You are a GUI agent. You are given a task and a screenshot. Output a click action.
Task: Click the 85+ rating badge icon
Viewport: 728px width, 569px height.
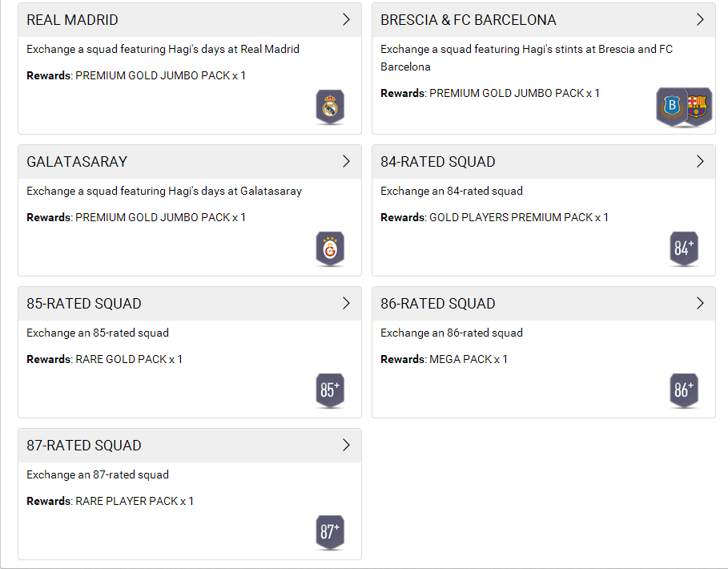tap(330, 390)
